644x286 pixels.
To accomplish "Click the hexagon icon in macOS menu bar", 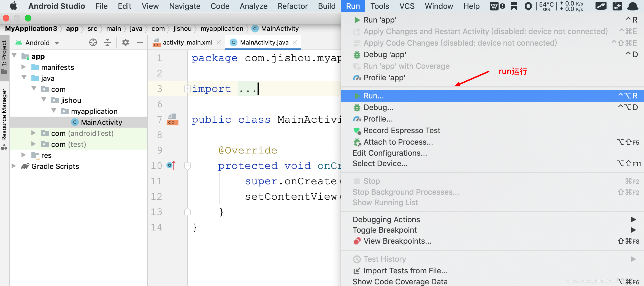I will 528,6.
